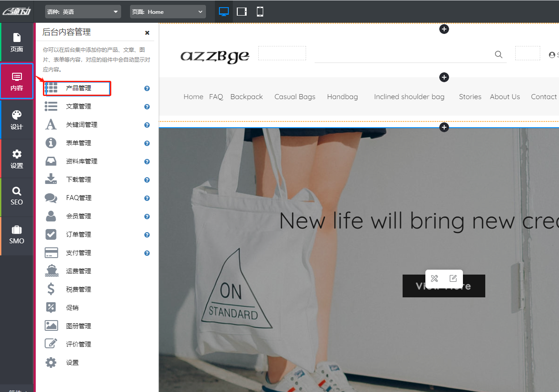Close the 后台内容管理 panel
The height and width of the screenshot is (392, 559).
coord(147,33)
